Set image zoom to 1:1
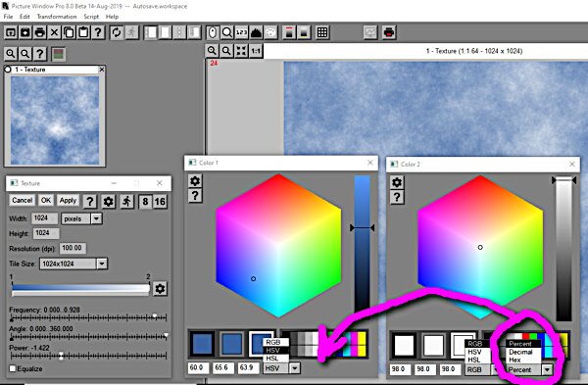The height and width of the screenshot is (385, 588). coord(256,51)
